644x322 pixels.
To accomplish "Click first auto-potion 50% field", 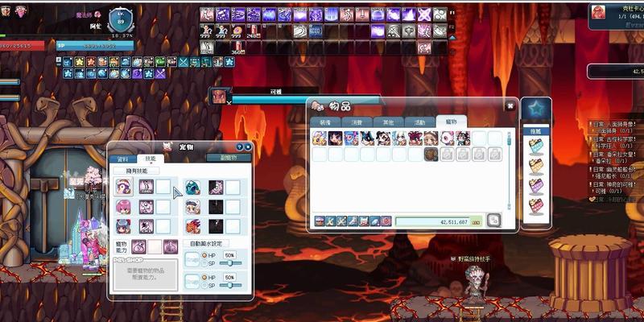I will [x=230, y=255].
